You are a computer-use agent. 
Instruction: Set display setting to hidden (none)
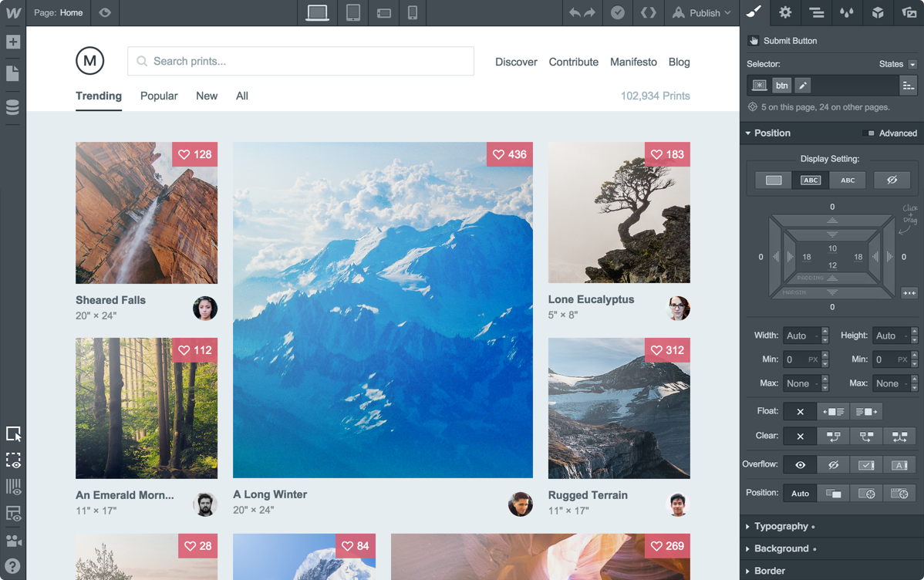click(x=892, y=180)
